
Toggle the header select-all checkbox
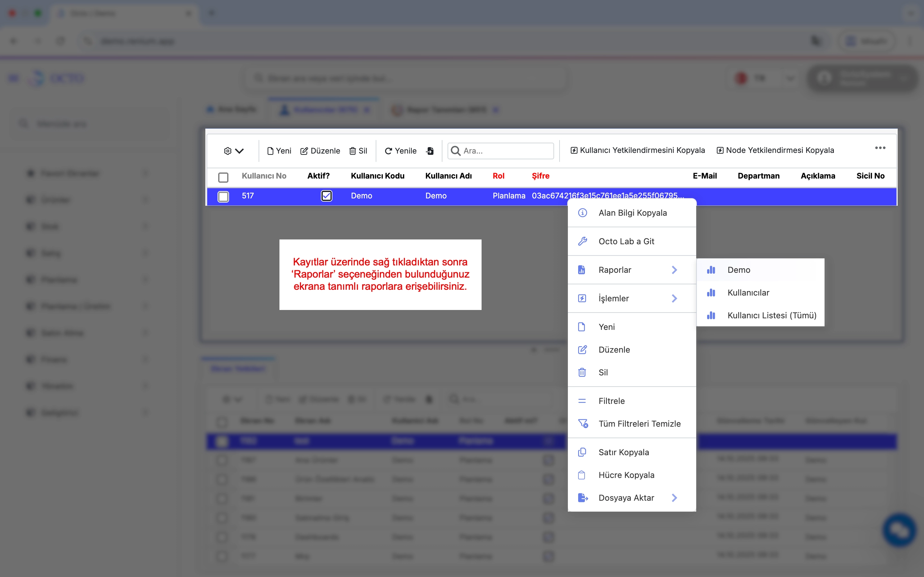[x=223, y=177]
